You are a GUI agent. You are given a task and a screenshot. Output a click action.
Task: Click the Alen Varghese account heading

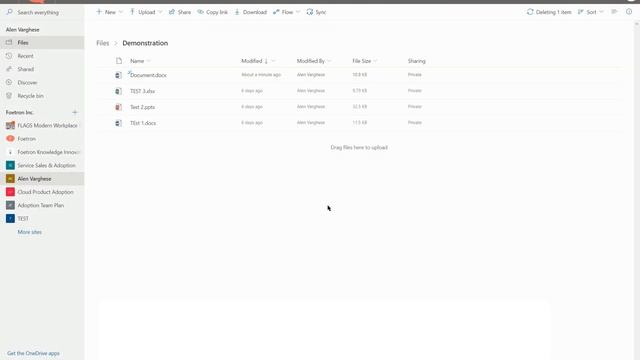(x=22, y=29)
